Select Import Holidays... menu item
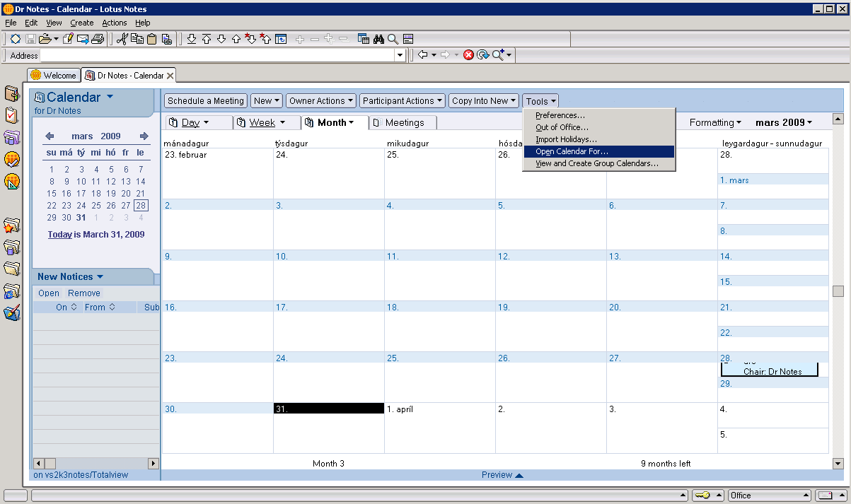The width and height of the screenshot is (851, 504). [599, 139]
